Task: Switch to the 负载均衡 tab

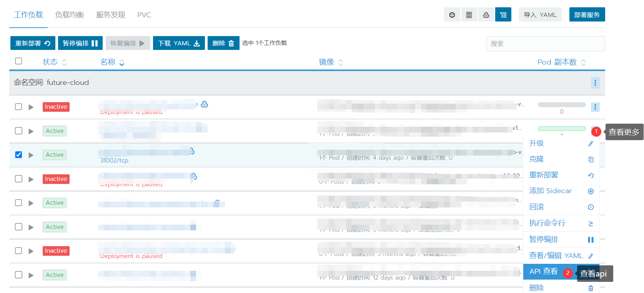Action: click(x=69, y=15)
